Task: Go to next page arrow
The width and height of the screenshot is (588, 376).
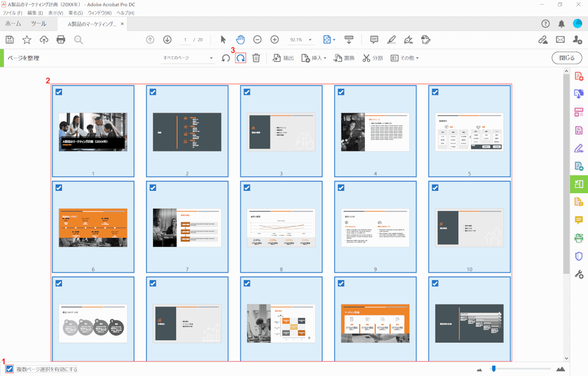Action: (167, 40)
